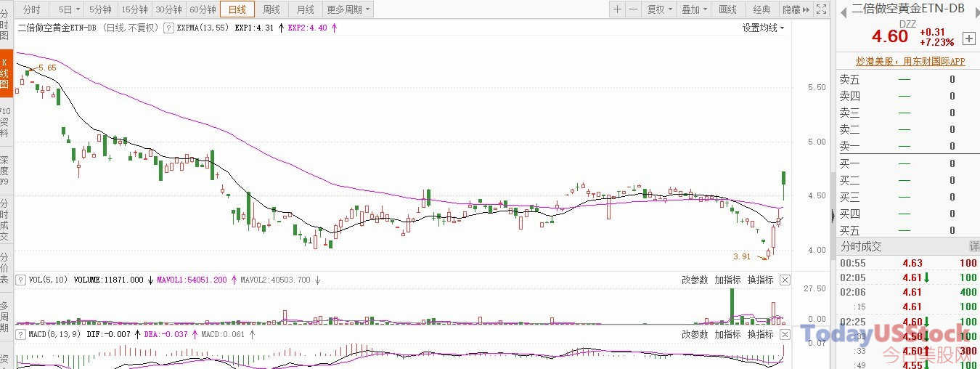
Task: Open 复权 adjustment dropdown
Action: point(659,9)
